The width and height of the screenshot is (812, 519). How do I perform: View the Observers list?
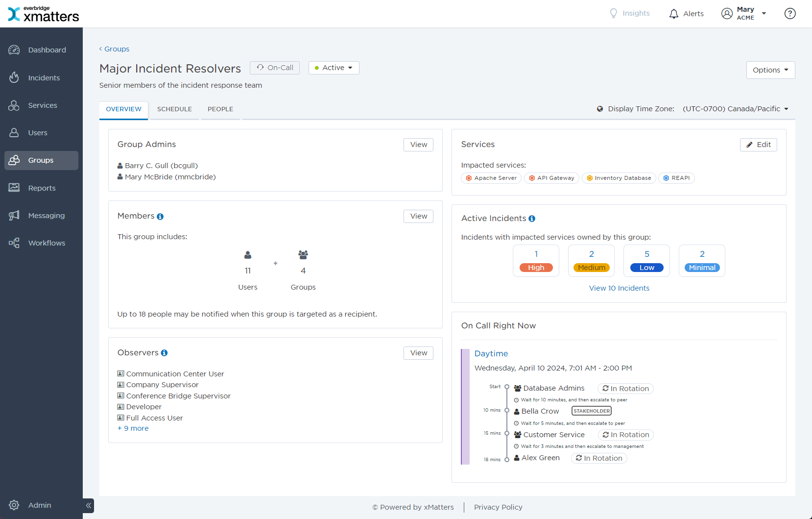(x=419, y=353)
